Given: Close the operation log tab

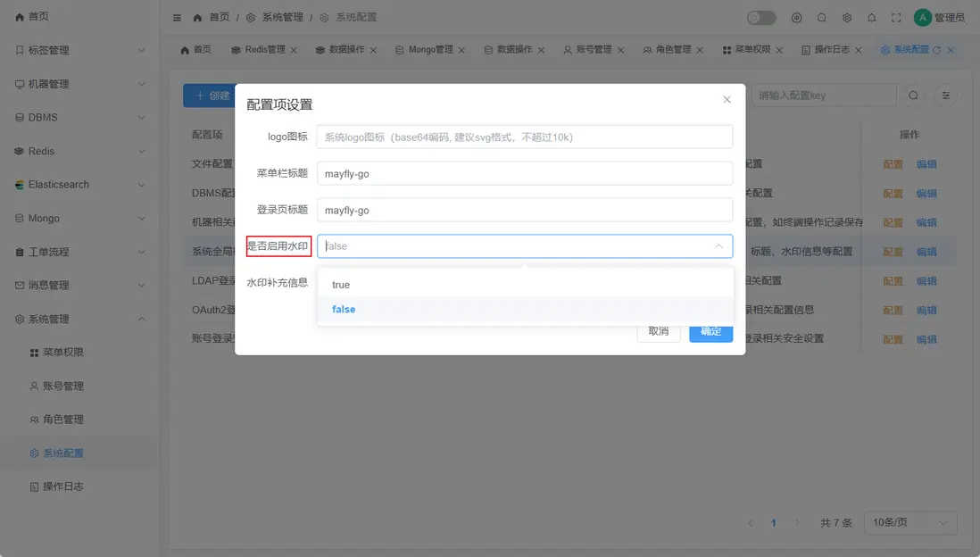Looking at the screenshot, I should coord(858,50).
